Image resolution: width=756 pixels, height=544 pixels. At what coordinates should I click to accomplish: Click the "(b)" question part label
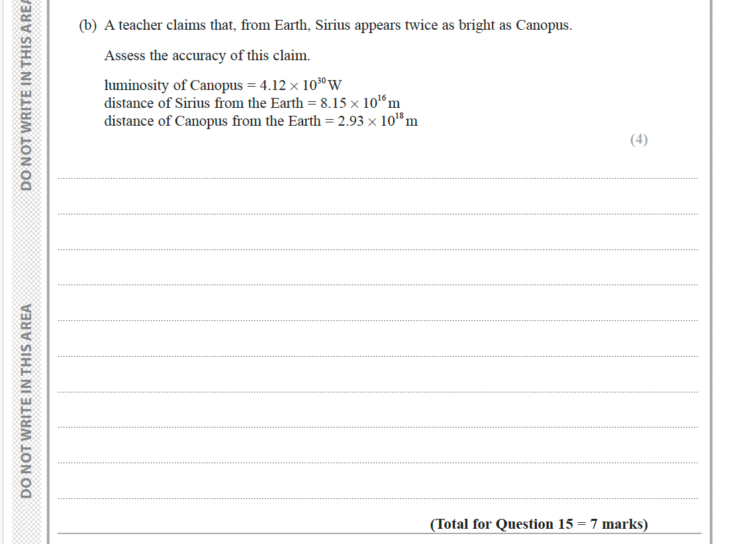[87, 26]
